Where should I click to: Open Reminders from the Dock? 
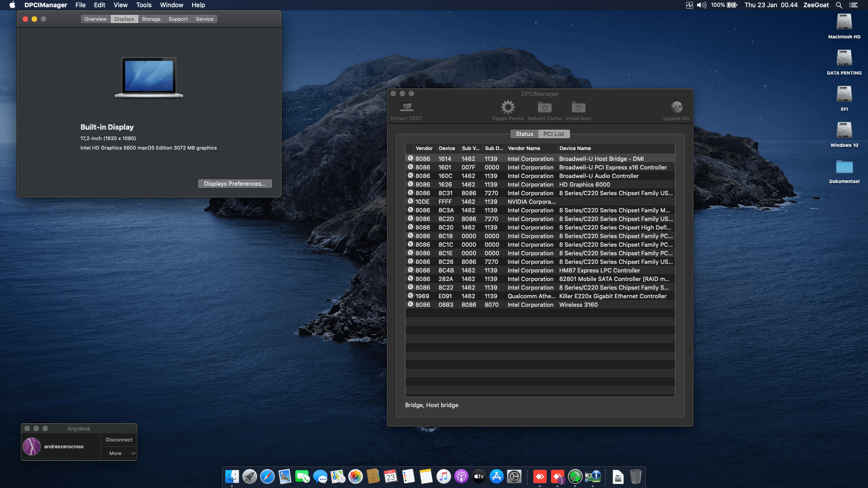(408, 476)
